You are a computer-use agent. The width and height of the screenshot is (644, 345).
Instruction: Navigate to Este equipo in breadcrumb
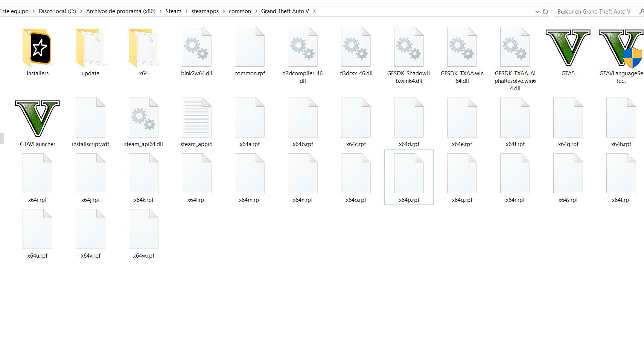14,11
